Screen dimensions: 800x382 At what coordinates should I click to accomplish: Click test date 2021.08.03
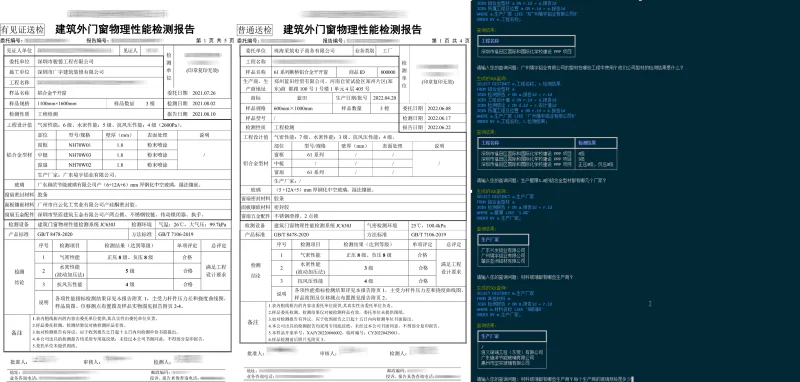pyautogui.click(x=205, y=104)
